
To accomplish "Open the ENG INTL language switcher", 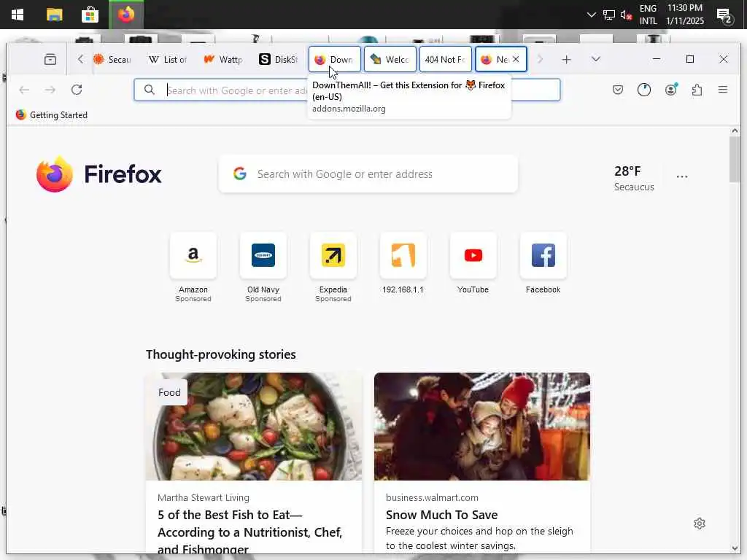I will pyautogui.click(x=648, y=15).
